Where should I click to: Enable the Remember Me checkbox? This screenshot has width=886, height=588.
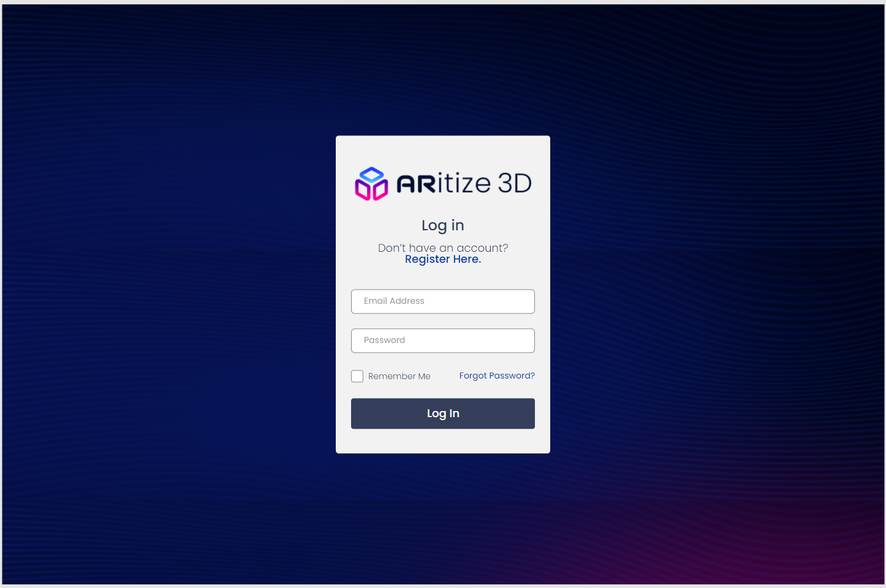pos(357,376)
